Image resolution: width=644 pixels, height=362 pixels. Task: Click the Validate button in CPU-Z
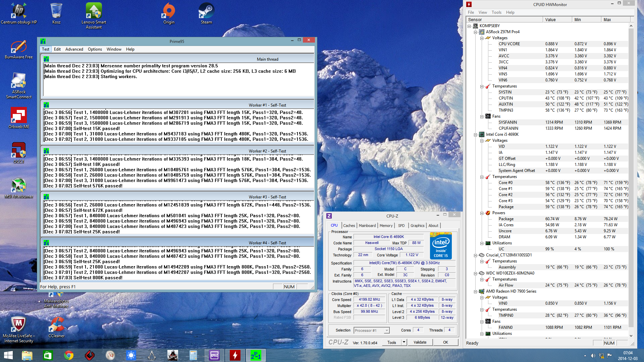tap(420, 342)
